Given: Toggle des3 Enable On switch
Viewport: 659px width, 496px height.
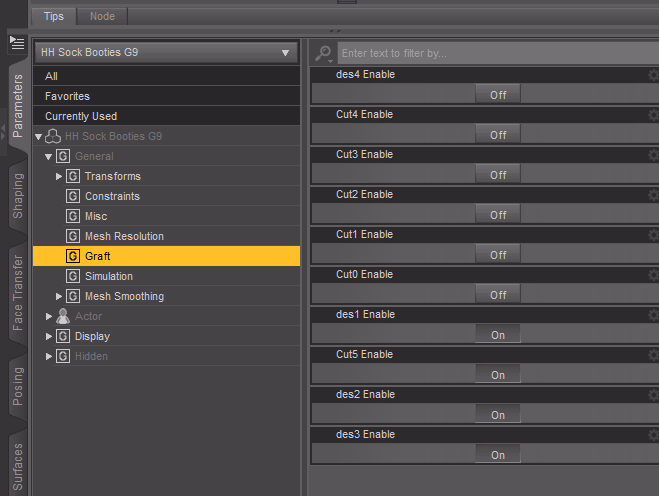Looking at the screenshot, I should click(498, 454).
